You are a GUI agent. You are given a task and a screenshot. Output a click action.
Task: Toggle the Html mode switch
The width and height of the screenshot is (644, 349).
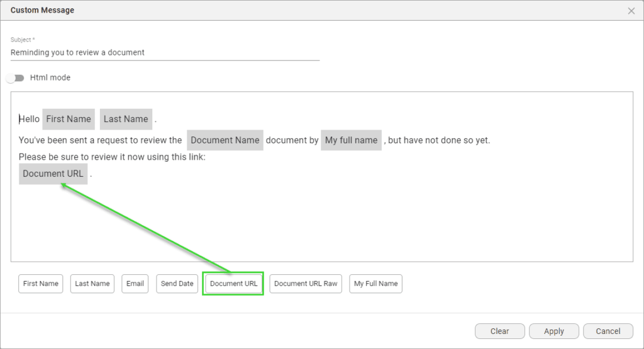pos(16,78)
